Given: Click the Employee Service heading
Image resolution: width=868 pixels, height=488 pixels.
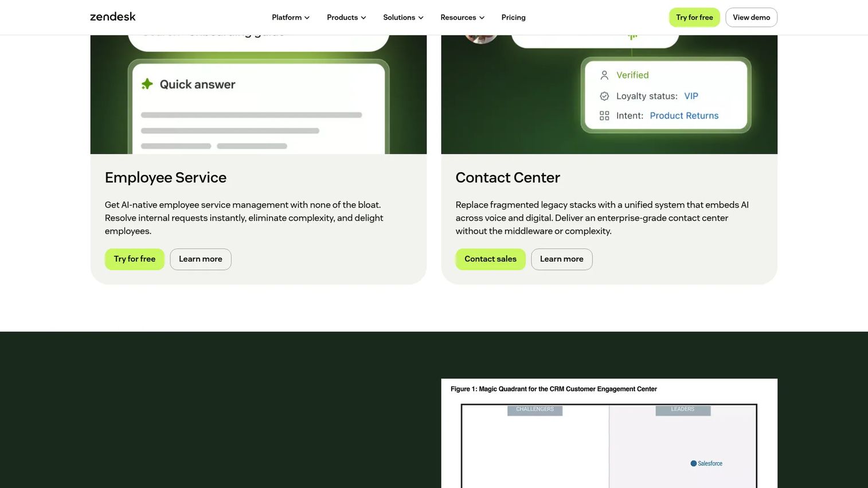Looking at the screenshot, I should click(166, 178).
